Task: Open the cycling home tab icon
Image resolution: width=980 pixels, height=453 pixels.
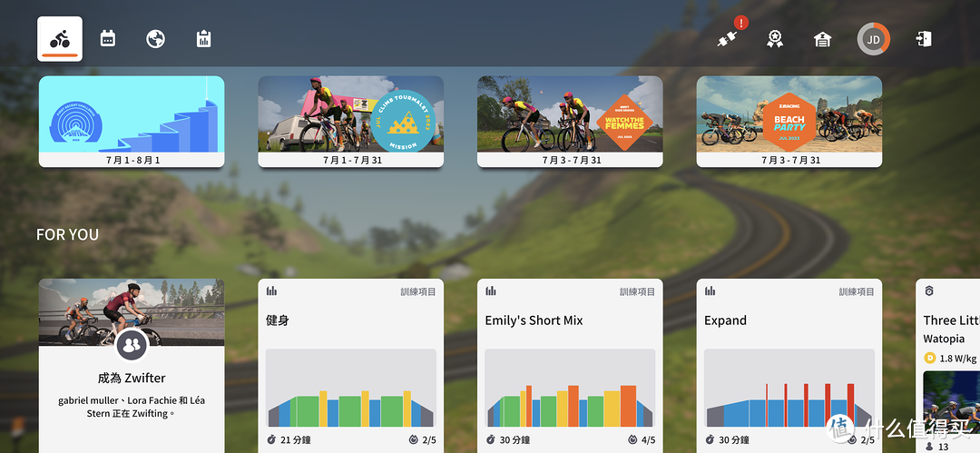Action: tap(60, 39)
